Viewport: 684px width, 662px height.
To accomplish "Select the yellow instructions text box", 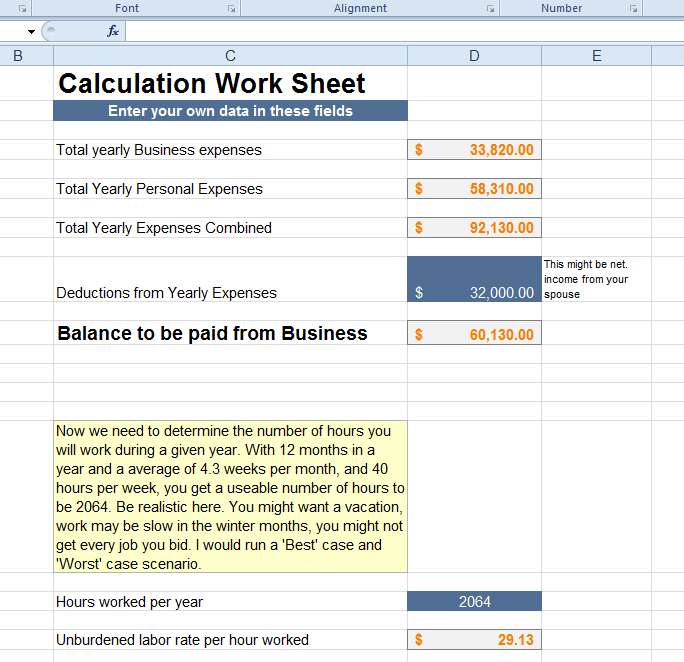I will coord(230,497).
